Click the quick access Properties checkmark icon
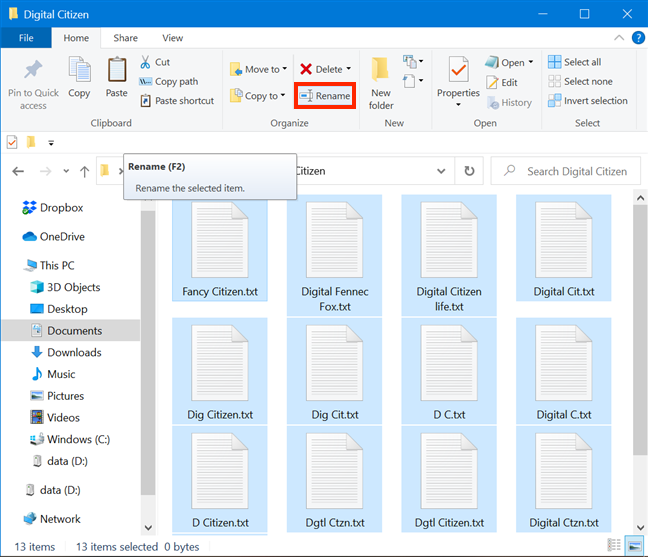This screenshot has height=557, width=648. coord(12,142)
